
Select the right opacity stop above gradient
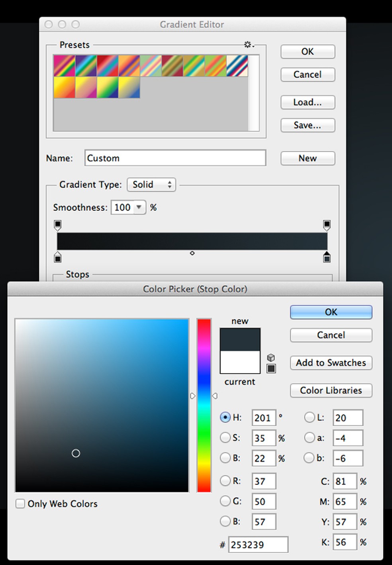pos(327,225)
